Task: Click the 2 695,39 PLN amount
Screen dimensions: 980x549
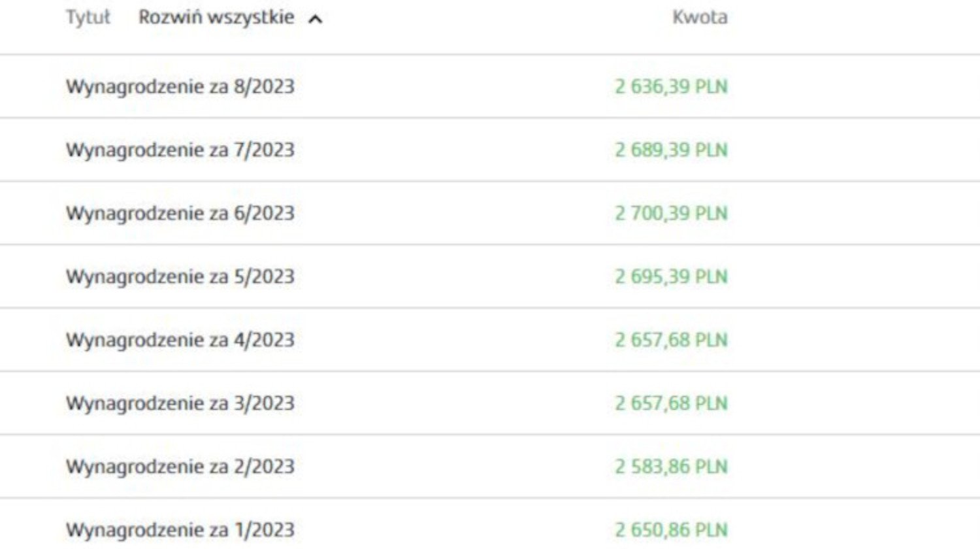Action: [671, 277]
